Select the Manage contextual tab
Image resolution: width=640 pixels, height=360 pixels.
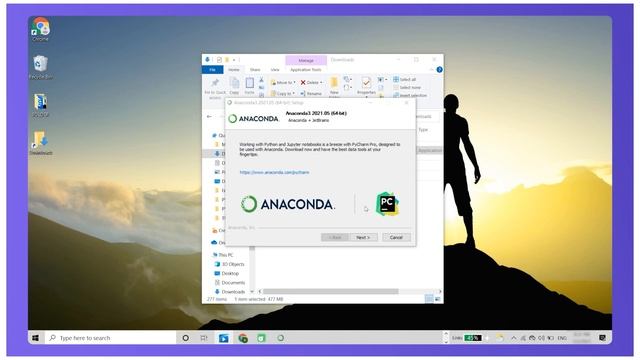tap(306, 60)
